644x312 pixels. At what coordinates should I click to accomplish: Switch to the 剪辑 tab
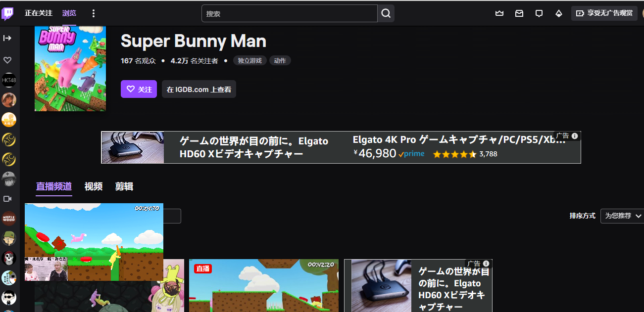(x=124, y=186)
